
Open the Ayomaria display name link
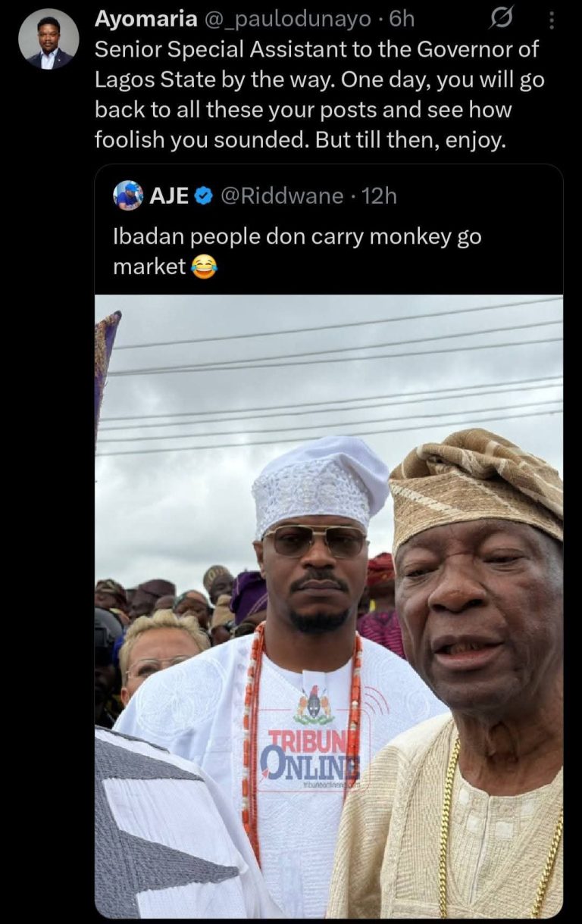tap(145, 19)
